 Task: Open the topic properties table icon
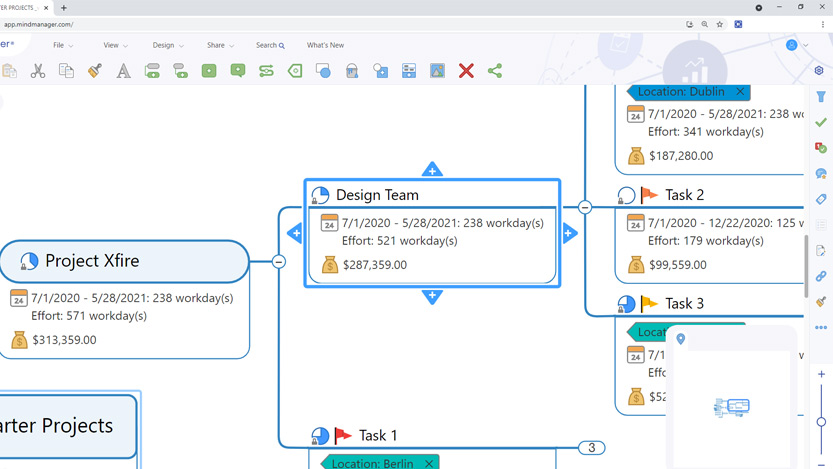click(x=409, y=71)
